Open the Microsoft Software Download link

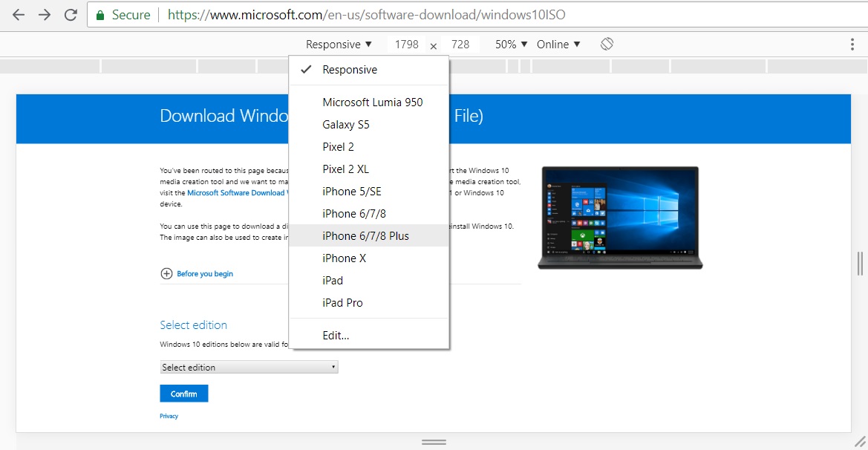coord(238,192)
